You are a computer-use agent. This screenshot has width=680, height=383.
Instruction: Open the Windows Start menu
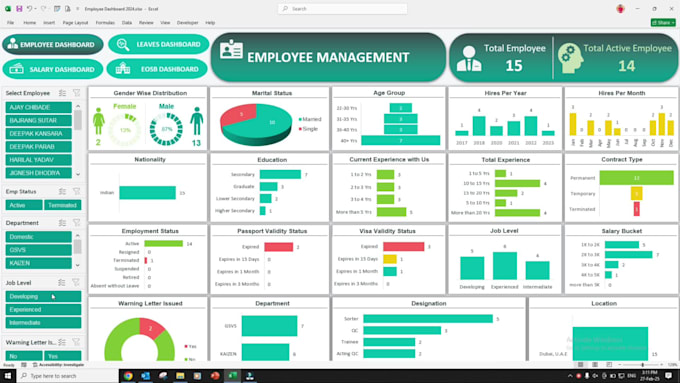pyautogui.click(x=8, y=376)
